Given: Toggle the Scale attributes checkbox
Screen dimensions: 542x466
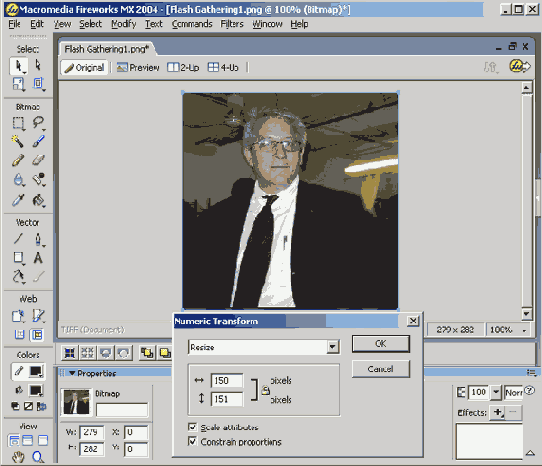Looking at the screenshot, I should tap(193, 427).
